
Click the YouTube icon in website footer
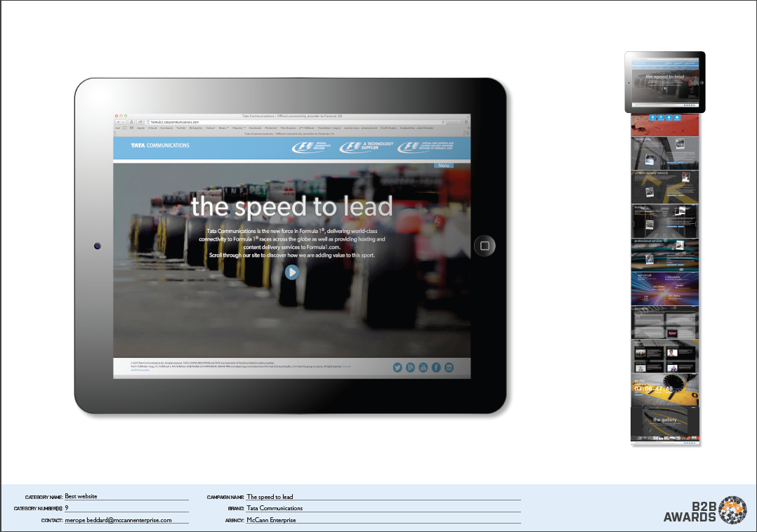pos(423,368)
